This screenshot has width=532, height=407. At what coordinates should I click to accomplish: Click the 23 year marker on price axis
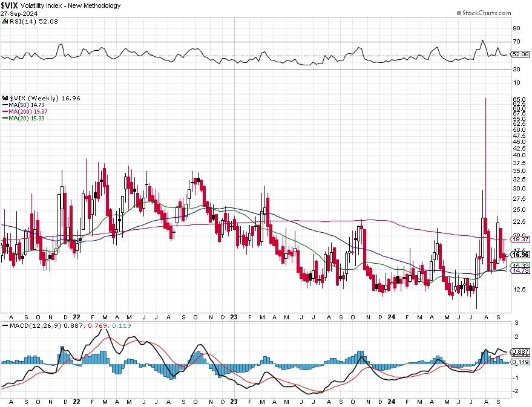[234, 317]
